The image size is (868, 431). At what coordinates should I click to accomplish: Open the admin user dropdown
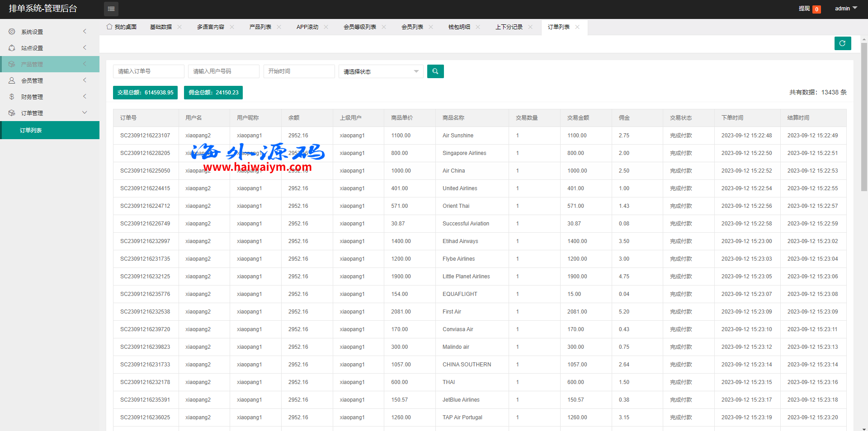[845, 9]
